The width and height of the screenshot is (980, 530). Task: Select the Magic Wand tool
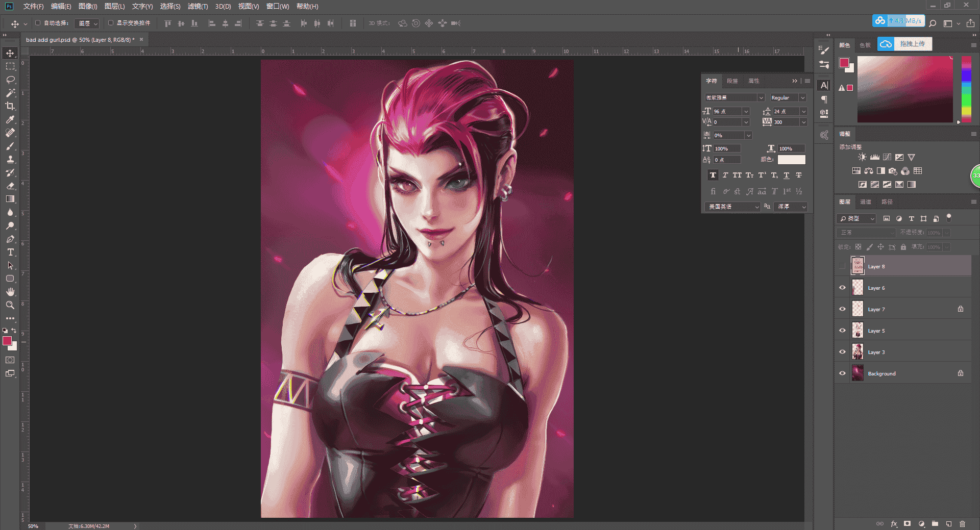(10, 93)
